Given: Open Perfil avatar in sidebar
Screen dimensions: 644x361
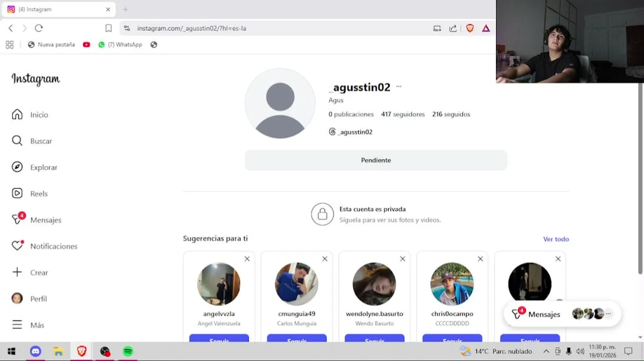Looking at the screenshot, I should point(17,298).
